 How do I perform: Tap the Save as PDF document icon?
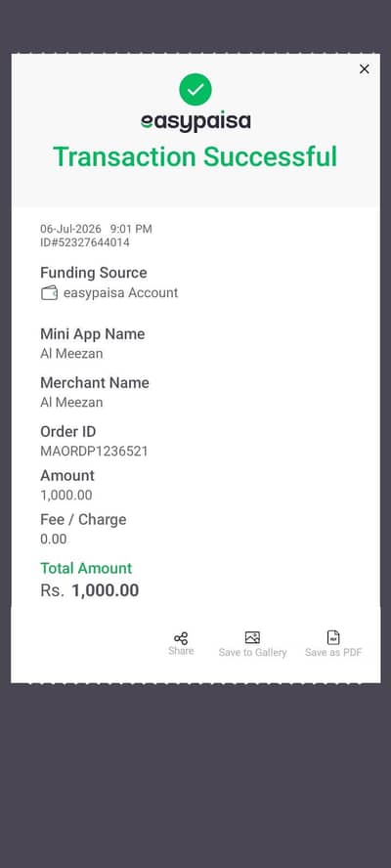(x=333, y=637)
